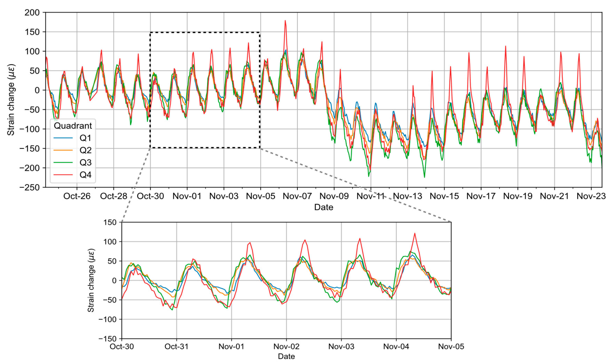This screenshot has width=616, height=364.
Task: Click the Oct-31 tick label on the inset chart
Action: click(x=177, y=346)
